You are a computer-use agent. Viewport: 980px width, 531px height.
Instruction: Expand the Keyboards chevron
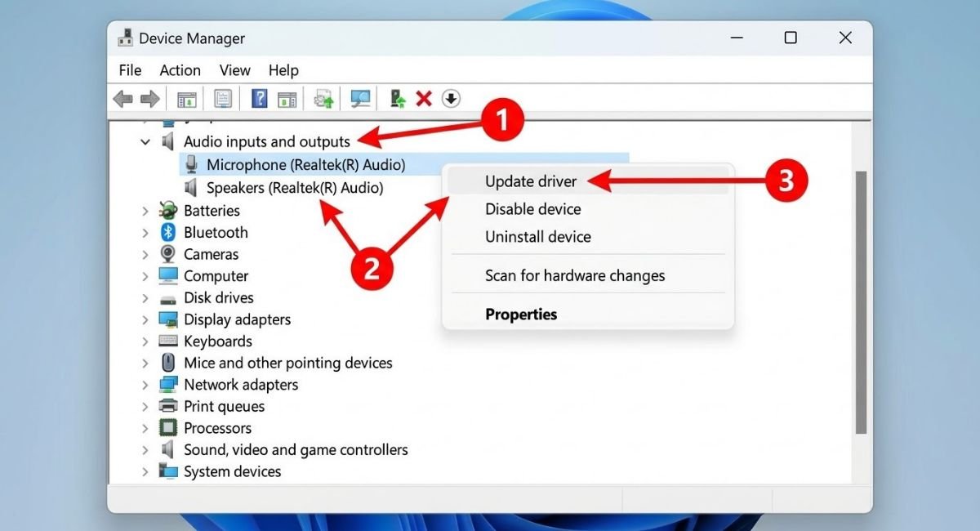[x=145, y=341]
